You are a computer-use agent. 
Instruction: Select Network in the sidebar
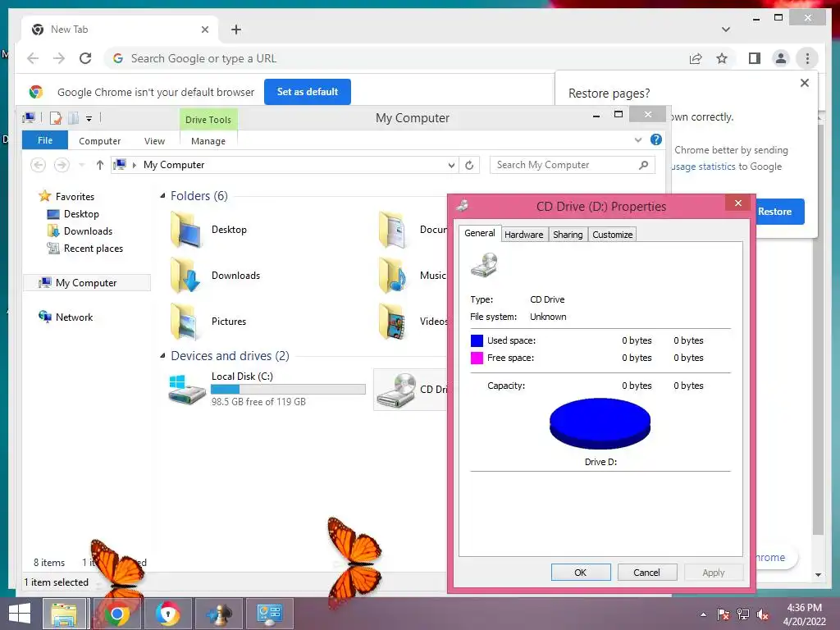pos(74,317)
